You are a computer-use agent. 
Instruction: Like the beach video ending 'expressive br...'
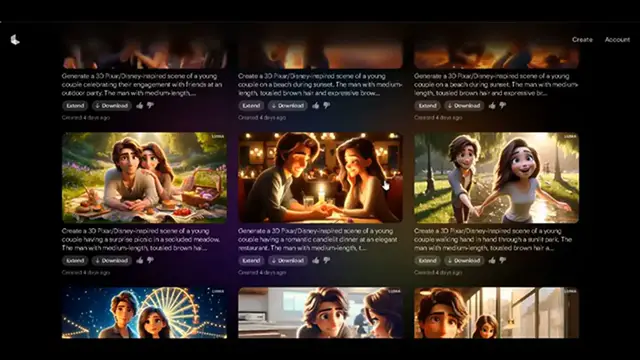pyautogui.click(x=492, y=106)
